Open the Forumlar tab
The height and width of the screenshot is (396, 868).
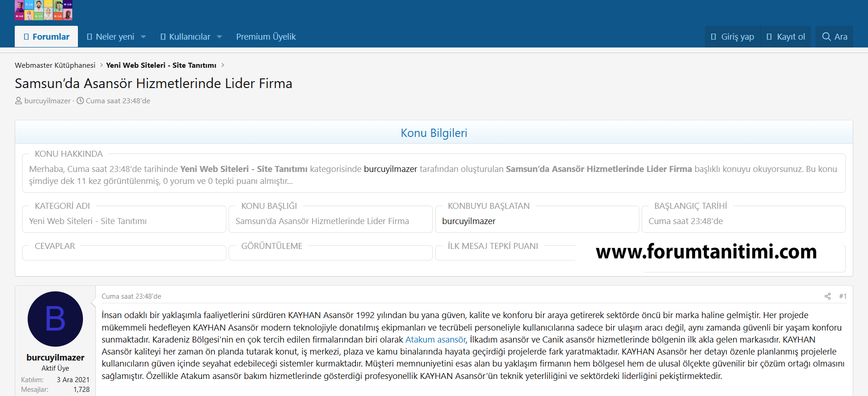tap(47, 37)
